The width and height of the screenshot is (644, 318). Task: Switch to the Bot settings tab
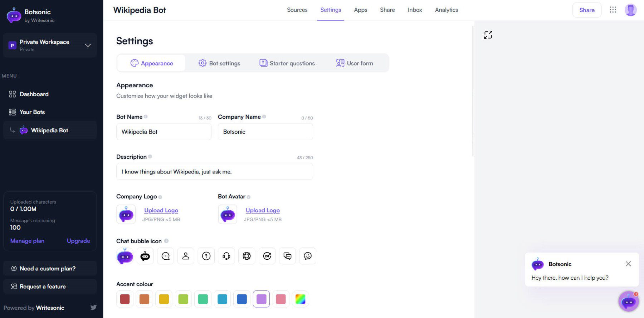pos(219,63)
